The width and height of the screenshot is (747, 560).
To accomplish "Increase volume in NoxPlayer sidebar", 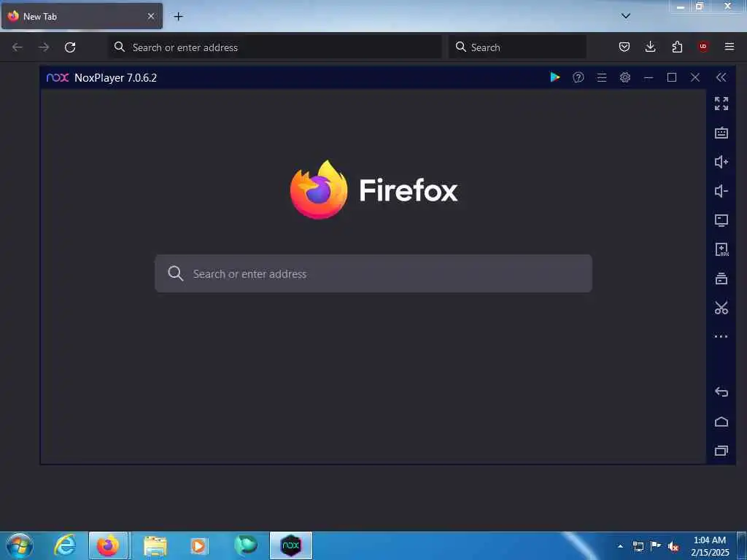I will [721, 162].
